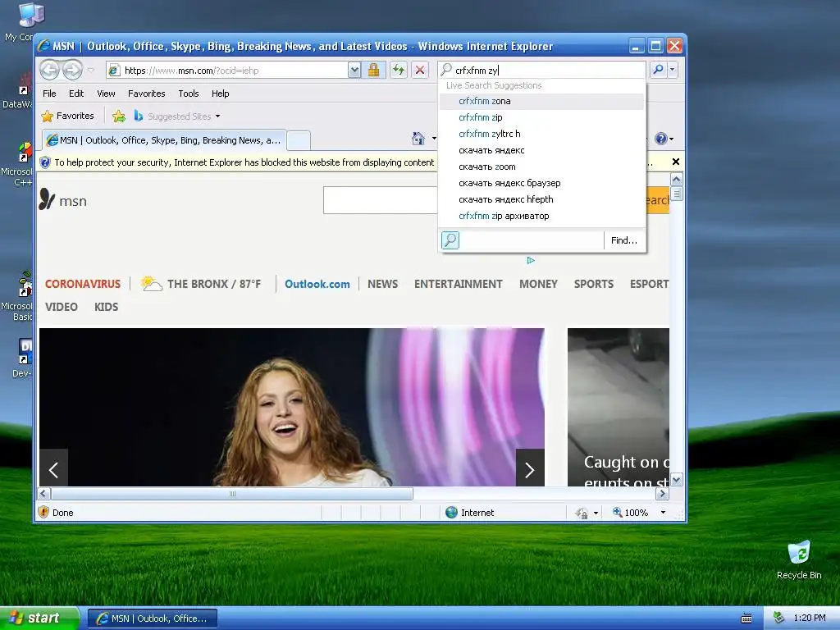Select suggestion 'скачать яндекс hfepth'

tap(541, 199)
